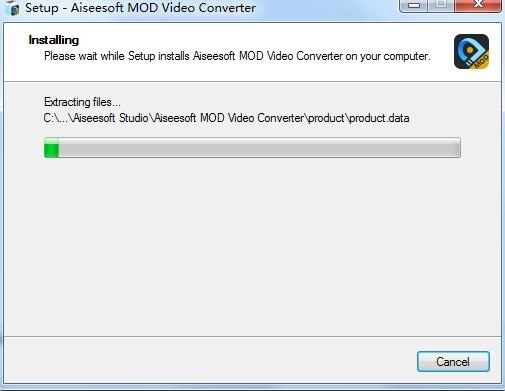
Task: Click the "Setup - Aiseesoft MOD Video Converter" title text
Action: pos(140,8)
